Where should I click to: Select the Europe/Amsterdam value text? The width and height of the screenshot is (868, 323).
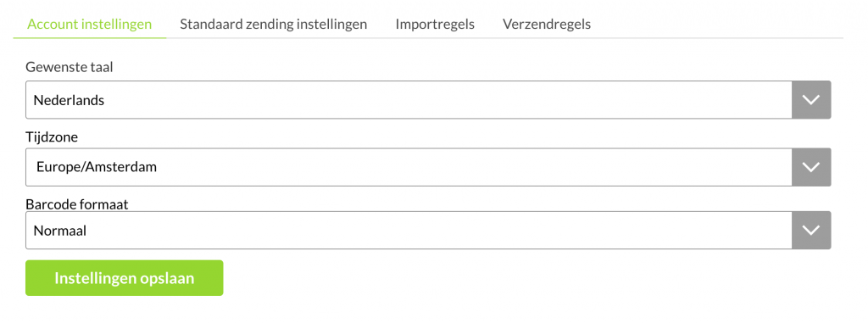click(97, 167)
